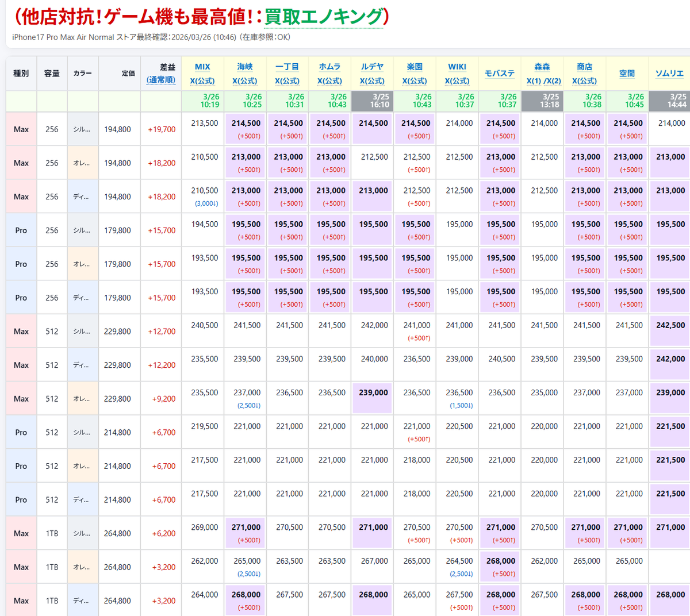Open the ホムラ shop header link
This screenshot has width=690, height=616.
click(329, 66)
